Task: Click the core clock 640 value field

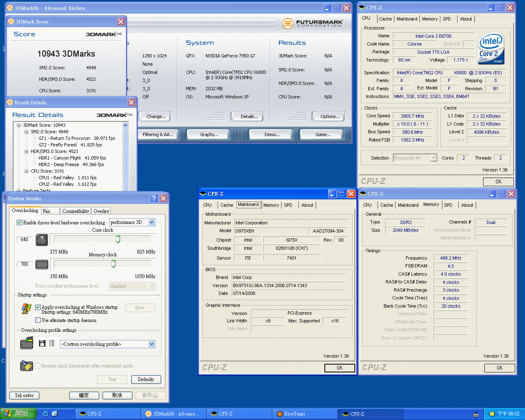Action: point(25,240)
